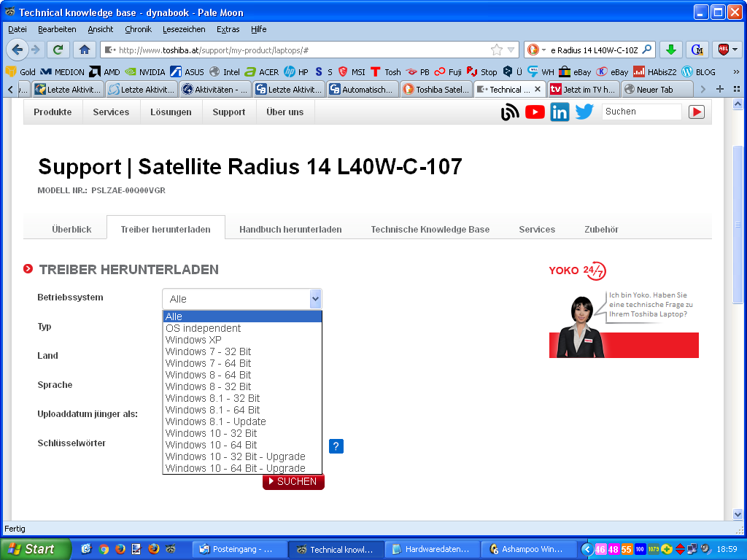Open Toshiba LinkedIn icon
The height and width of the screenshot is (560, 747).
point(560,112)
